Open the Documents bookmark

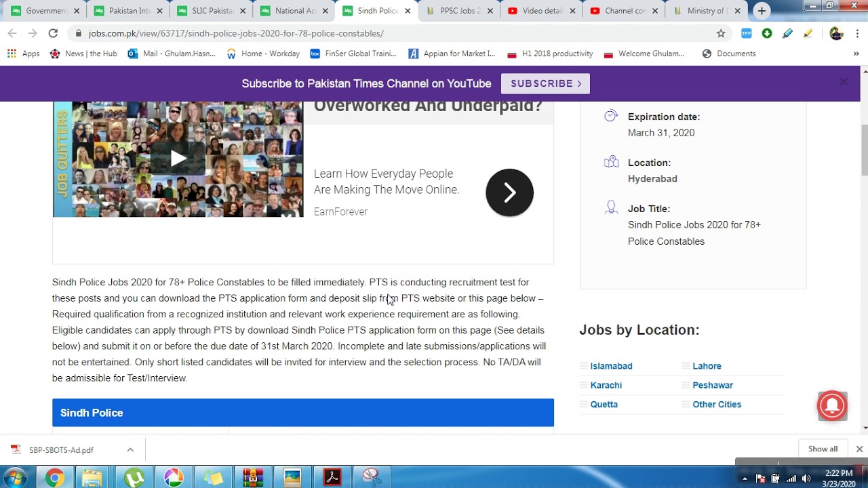pyautogui.click(x=729, y=54)
